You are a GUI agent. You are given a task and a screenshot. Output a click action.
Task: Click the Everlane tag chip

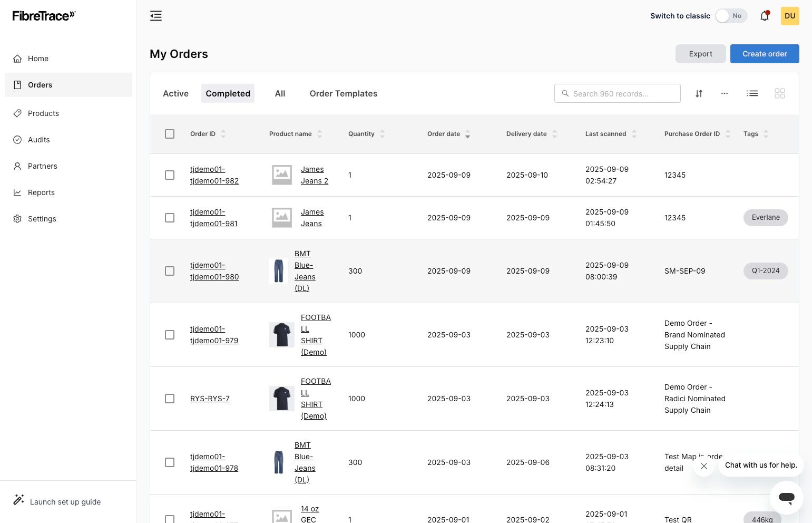coord(766,218)
